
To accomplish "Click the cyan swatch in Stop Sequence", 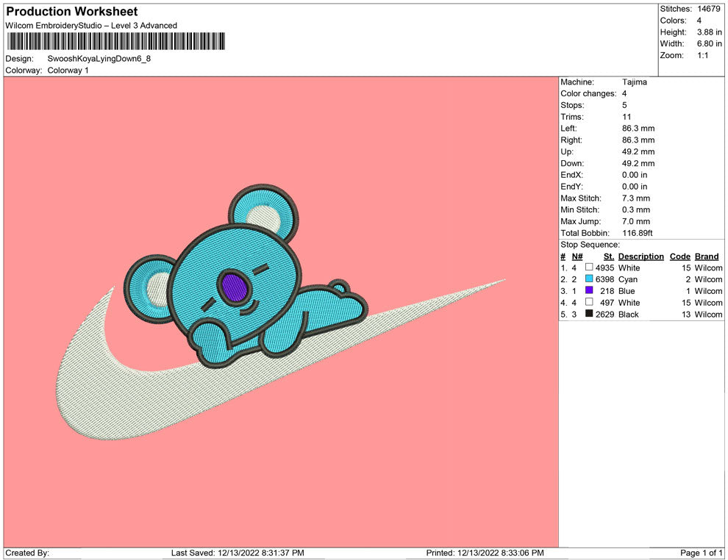I will pyautogui.click(x=589, y=279).
